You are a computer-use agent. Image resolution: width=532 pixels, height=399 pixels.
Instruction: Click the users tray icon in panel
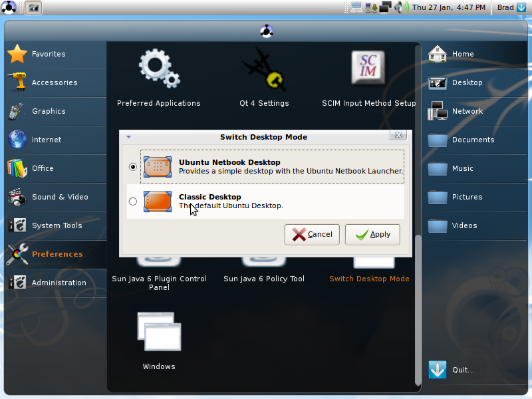371,7
